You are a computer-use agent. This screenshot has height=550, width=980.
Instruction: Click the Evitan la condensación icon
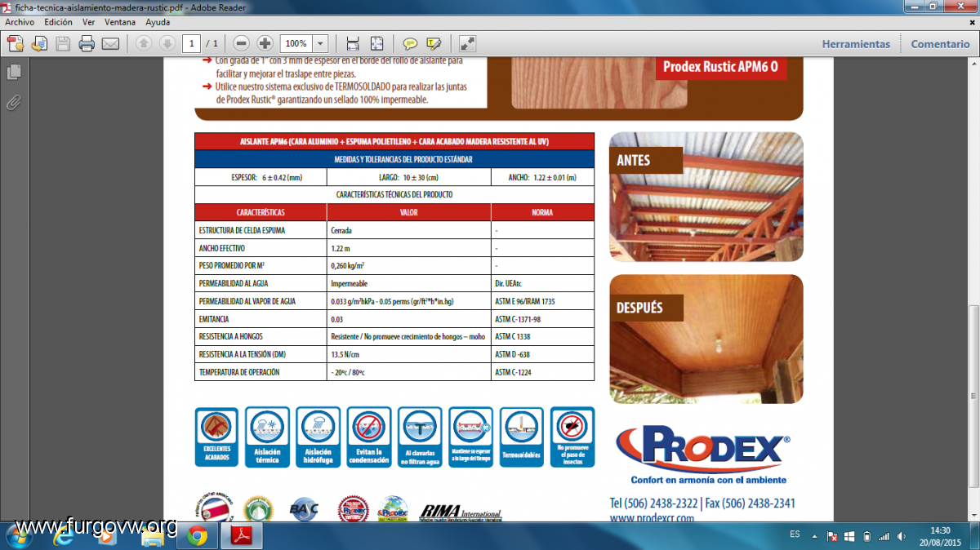(369, 437)
